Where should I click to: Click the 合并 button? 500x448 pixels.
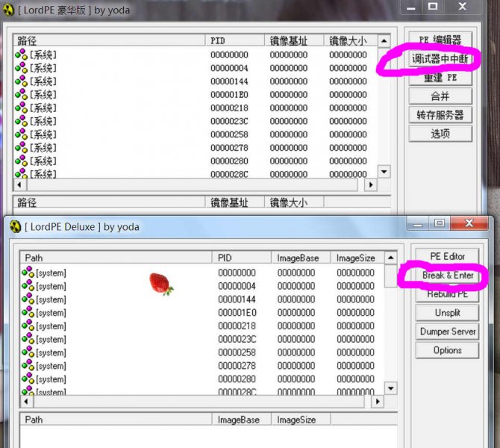[440, 96]
